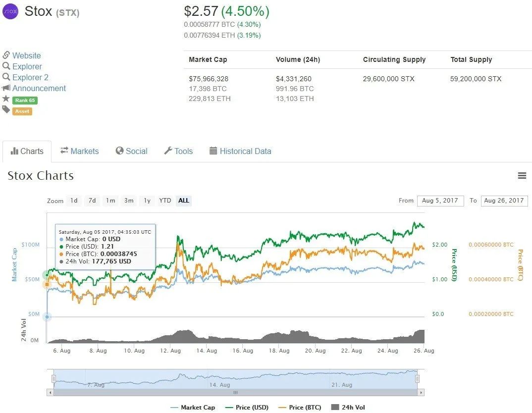Click the 24h volume value $4,331,260

pos(294,79)
